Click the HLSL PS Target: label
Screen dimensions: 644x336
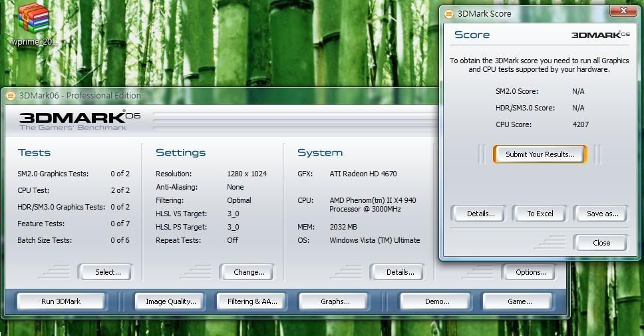(x=181, y=227)
